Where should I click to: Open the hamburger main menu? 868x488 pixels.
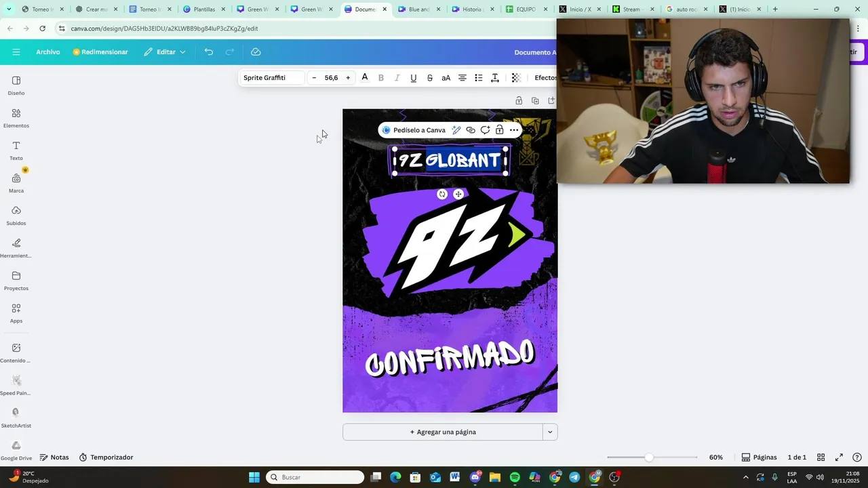(x=16, y=52)
